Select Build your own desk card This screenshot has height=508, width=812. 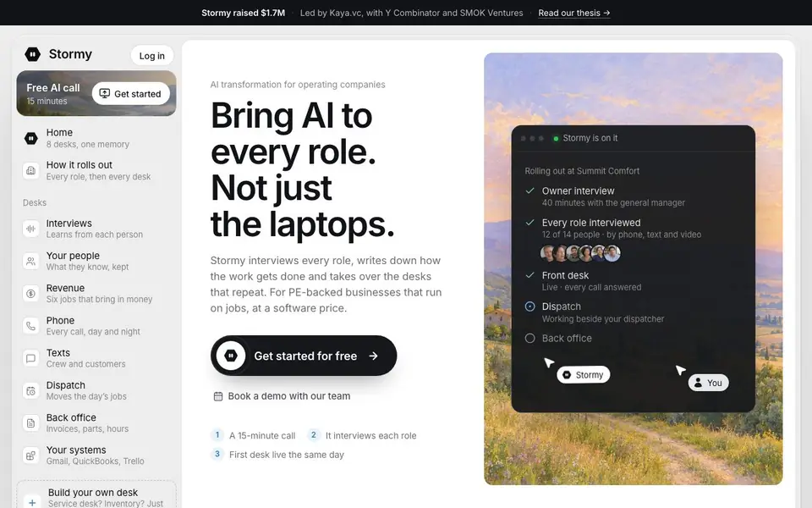(x=96, y=494)
